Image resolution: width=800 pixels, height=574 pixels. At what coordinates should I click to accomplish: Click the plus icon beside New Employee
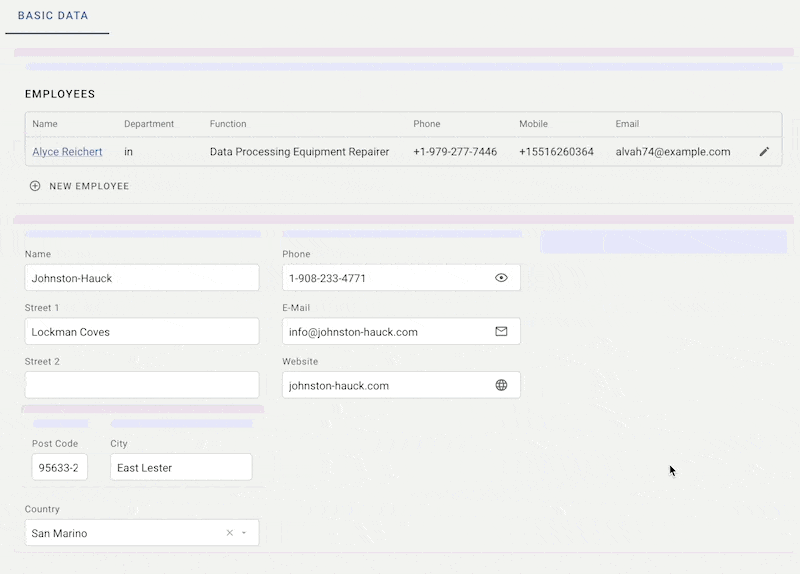pyautogui.click(x=35, y=186)
